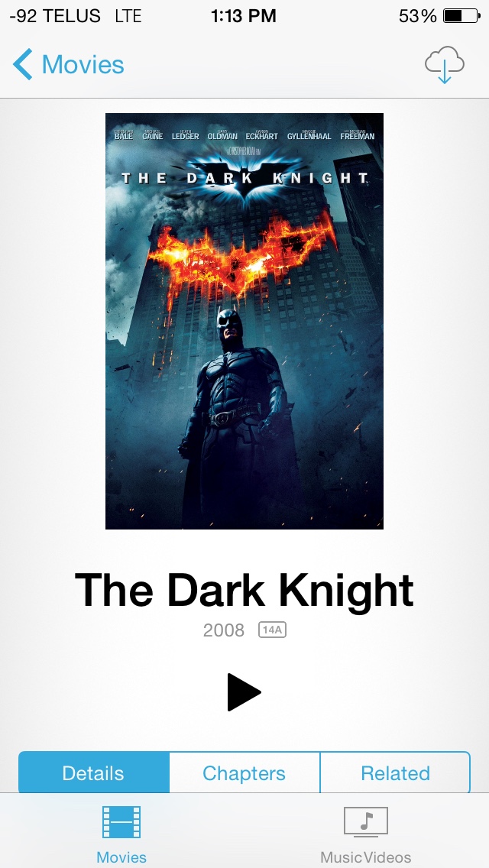The width and height of the screenshot is (489, 868).
Task: Tap the LTE network indicator
Action: click(x=128, y=16)
